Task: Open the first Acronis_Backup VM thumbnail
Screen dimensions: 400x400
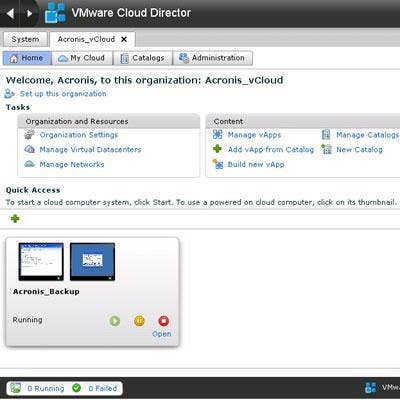Action: click(x=41, y=262)
